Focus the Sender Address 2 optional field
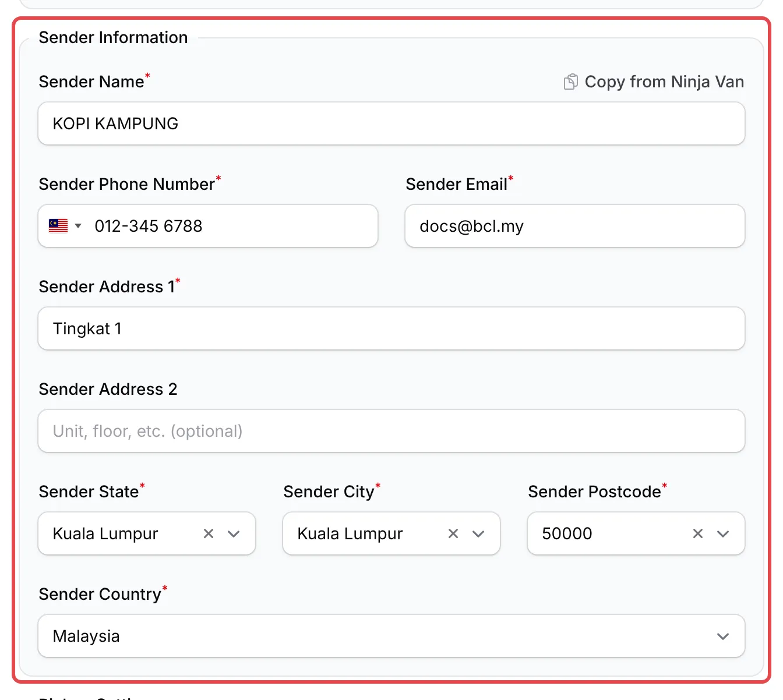This screenshot has height=700, width=783. [x=391, y=431]
